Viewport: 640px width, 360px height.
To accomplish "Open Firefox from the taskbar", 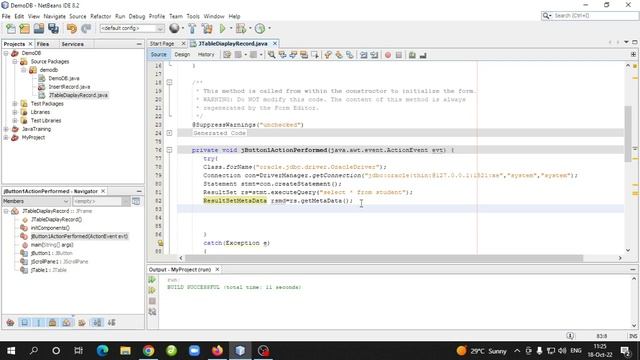I will 217,351.
